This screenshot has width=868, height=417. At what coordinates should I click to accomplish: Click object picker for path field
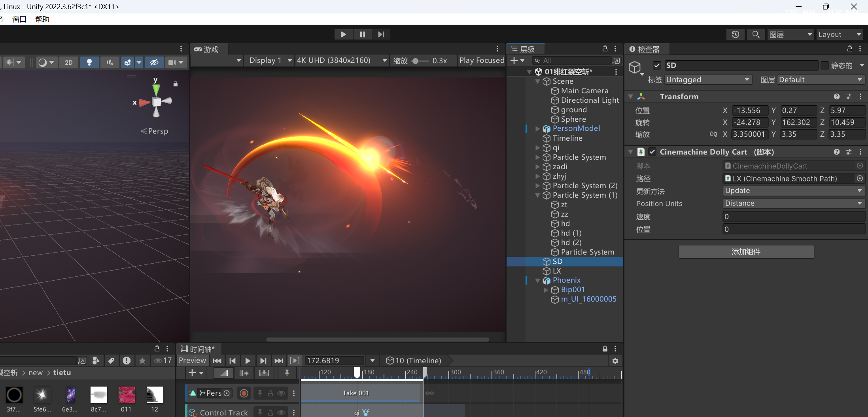coord(860,179)
